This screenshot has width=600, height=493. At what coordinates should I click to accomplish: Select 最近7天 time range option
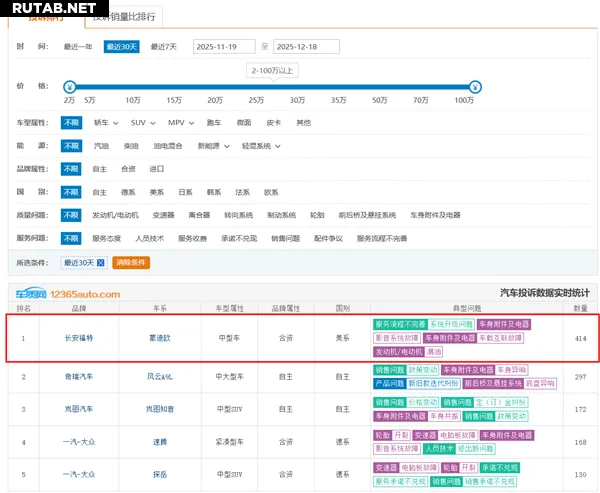point(164,47)
